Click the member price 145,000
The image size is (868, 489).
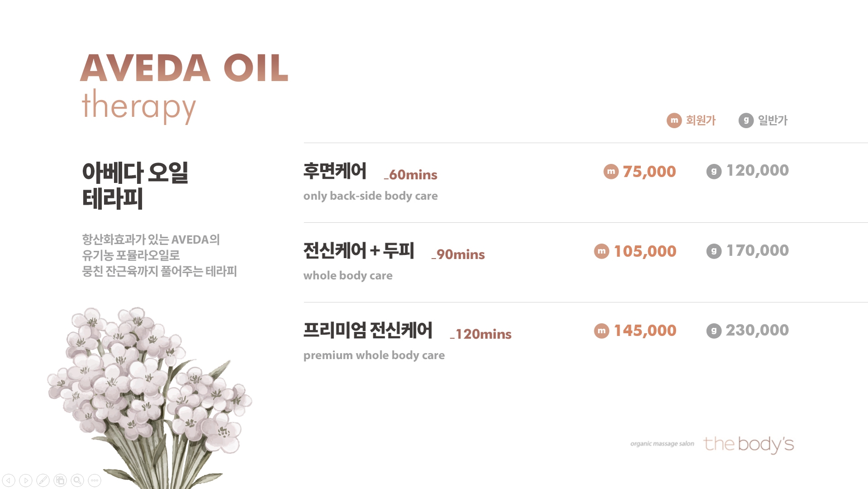coord(645,331)
